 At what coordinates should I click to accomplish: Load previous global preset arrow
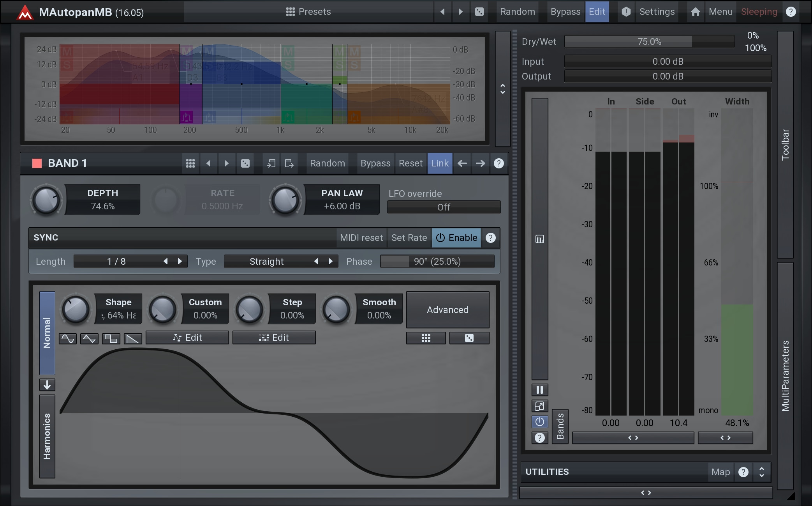click(x=442, y=12)
